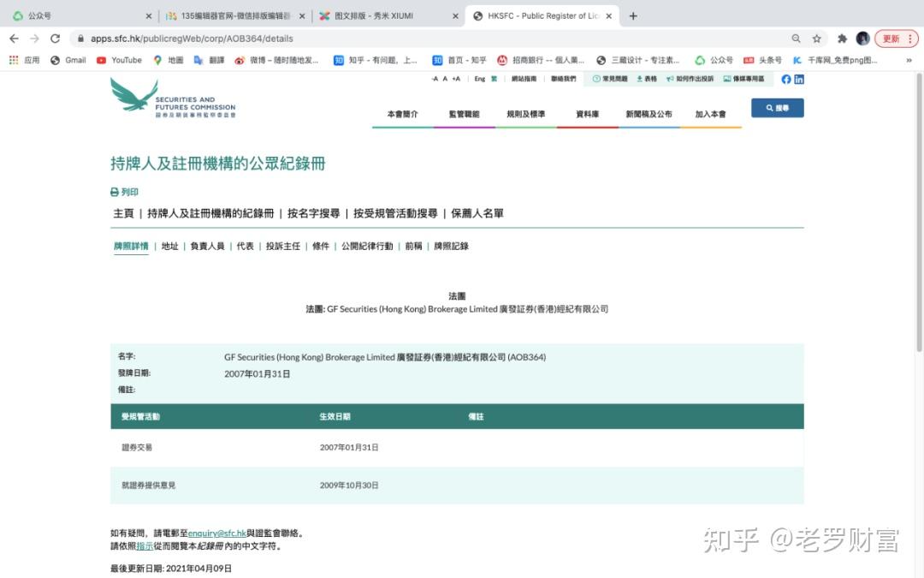Screen dimensions: 924x578
Task: Open the Chrome profile avatar
Action: click(862, 39)
